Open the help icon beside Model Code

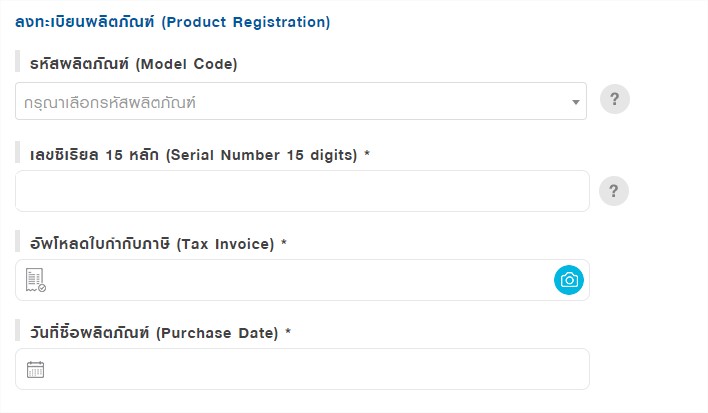[615, 99]
